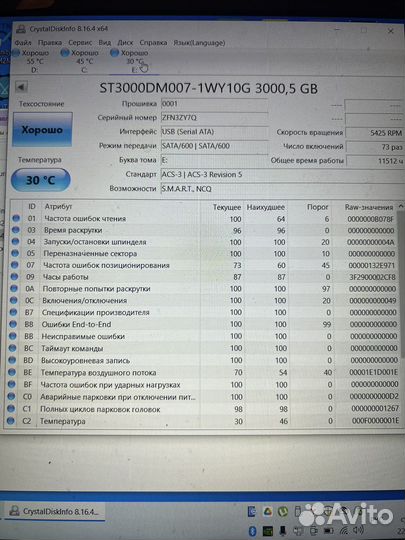Click raw value 00000132E971
This screenshot has height=540, width=405.
click(373, 266)
